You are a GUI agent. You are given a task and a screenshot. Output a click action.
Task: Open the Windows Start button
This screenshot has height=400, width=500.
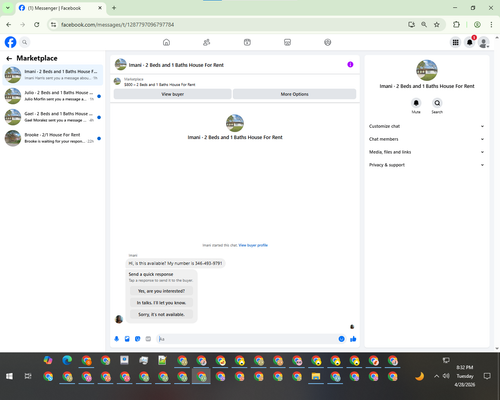[9, 376]
